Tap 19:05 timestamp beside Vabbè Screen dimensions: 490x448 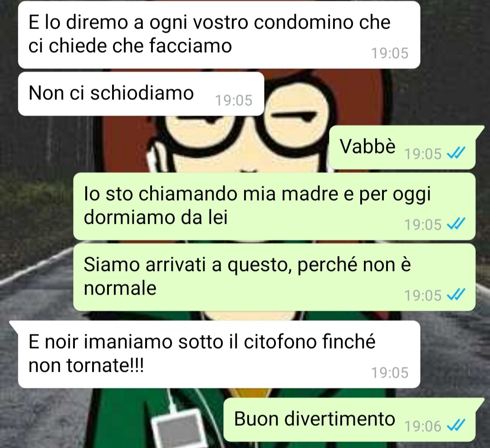tap(423, 154)
